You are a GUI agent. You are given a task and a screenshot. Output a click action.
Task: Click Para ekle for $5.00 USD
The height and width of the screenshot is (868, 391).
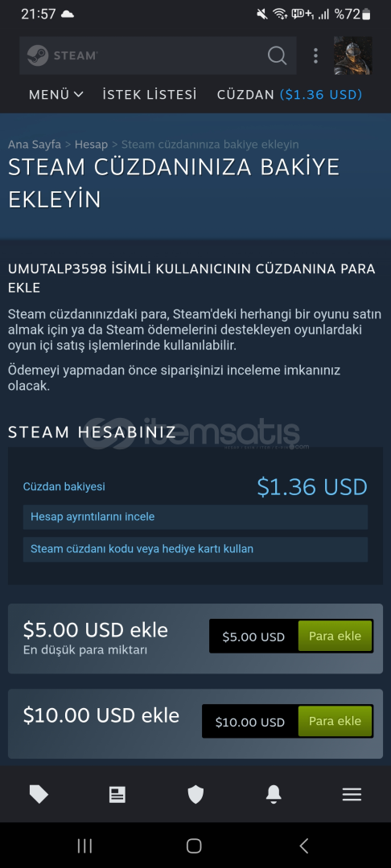pos(335,636)
